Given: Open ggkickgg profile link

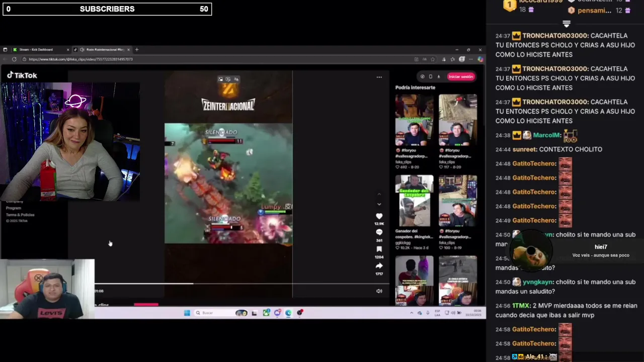Looking at the screenshot, I should [404, 242].
